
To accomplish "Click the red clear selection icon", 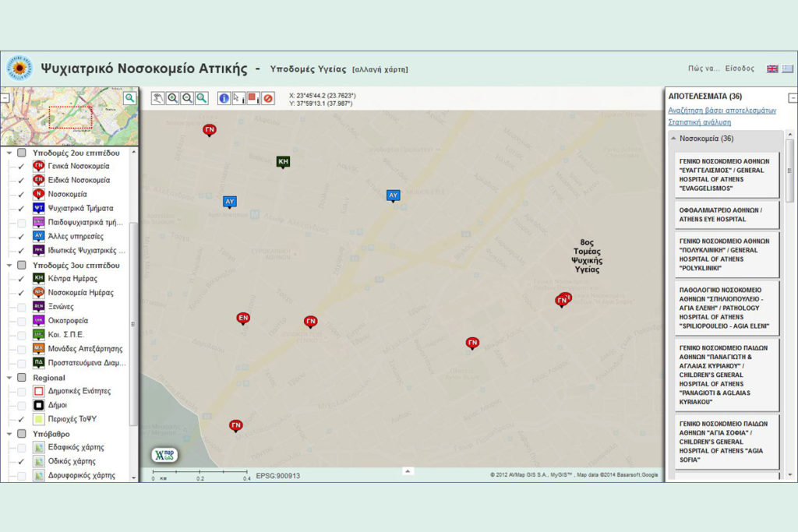I will 267,98.
